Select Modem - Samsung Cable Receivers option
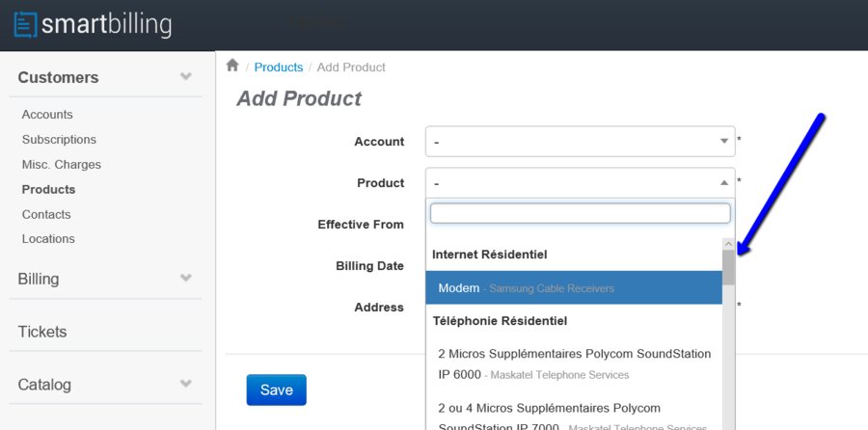The width and height of the screenshot is (868, 430). click(574, 287)
